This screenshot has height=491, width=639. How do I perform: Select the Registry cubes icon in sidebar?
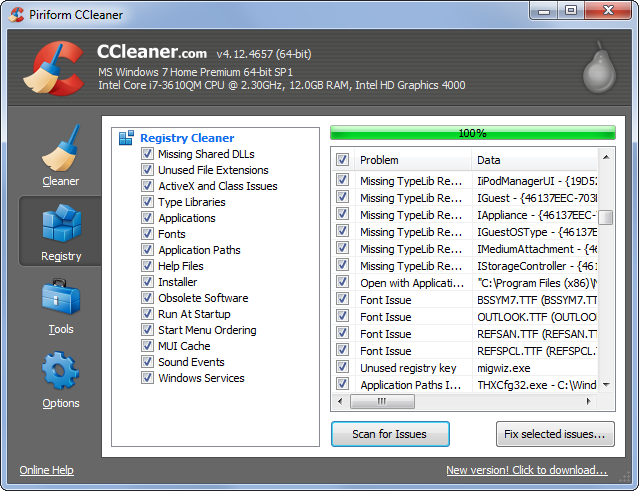62,223
